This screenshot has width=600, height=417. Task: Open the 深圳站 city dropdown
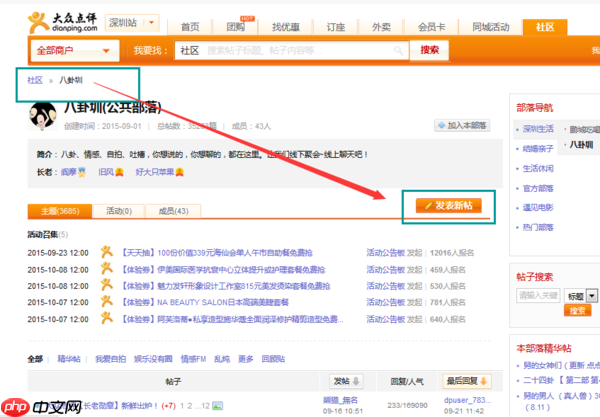[132, 23]
